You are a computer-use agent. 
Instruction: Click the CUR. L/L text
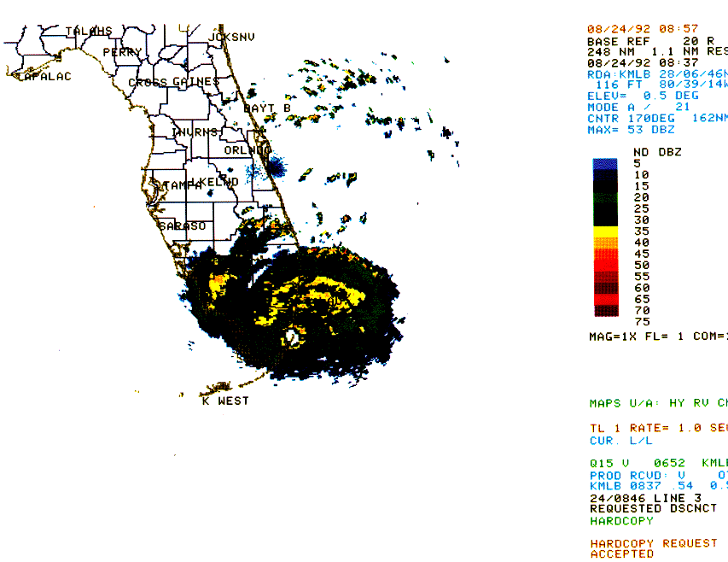[x=621, y=441]
